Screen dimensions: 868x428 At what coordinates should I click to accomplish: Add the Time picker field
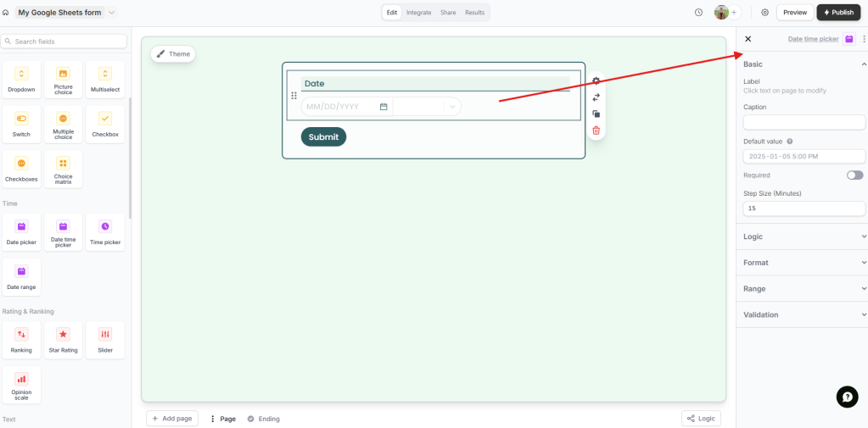click(105, 231)
